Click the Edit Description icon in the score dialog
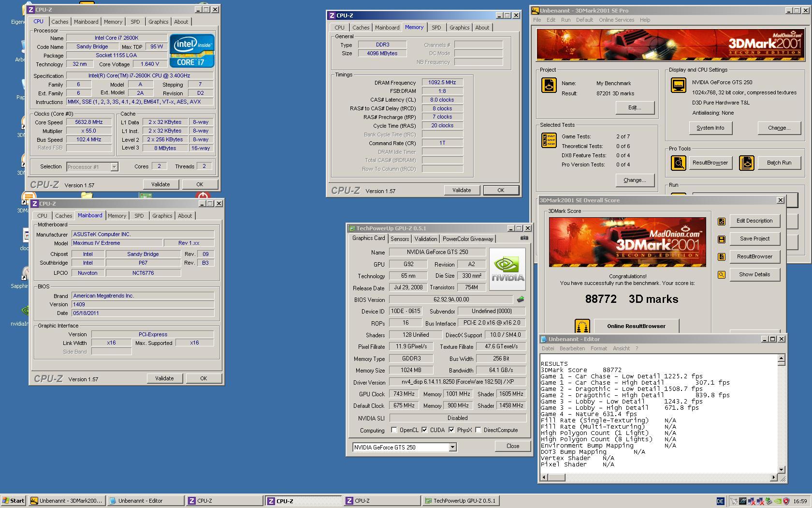Image resolution: width=812 pixels, height=508 pixels. (x=722, y=221)
